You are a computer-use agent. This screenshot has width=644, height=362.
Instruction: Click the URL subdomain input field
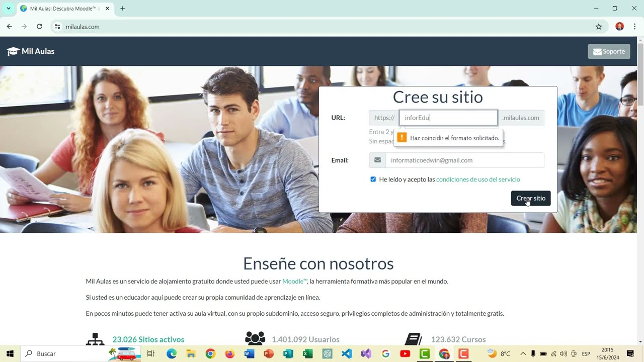(x=448, y=118)
